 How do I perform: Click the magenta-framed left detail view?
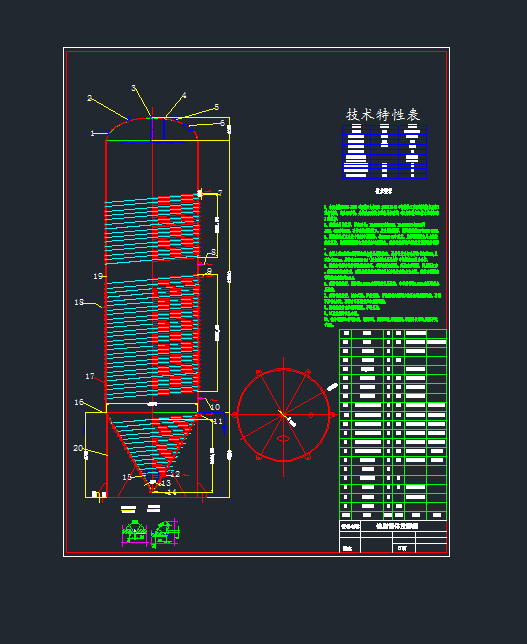(134, 533)
